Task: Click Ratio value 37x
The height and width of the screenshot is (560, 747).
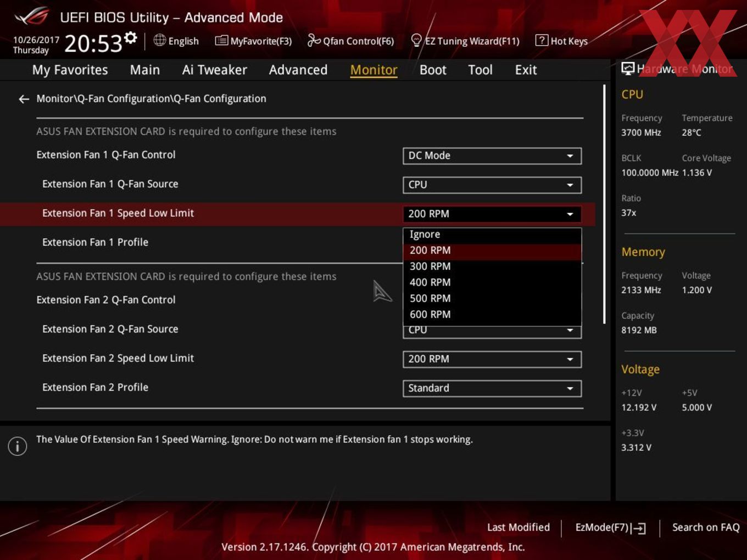Action: [x=629, y=212]
